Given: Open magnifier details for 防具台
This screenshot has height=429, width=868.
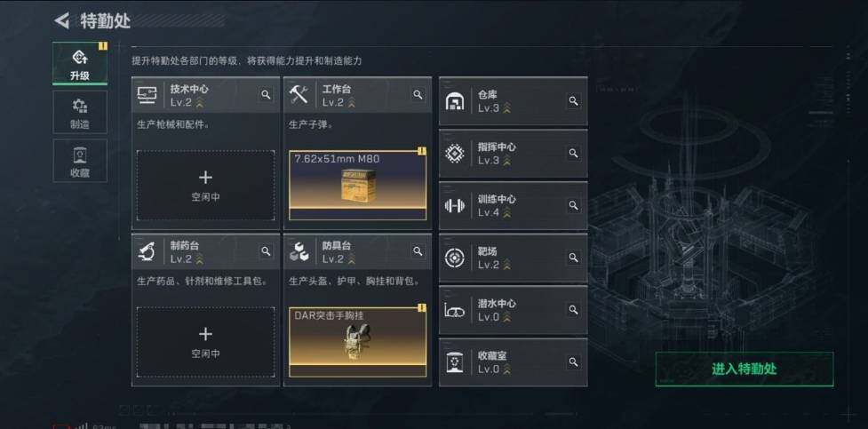Looking at the screenshot, I should (418, 251).
